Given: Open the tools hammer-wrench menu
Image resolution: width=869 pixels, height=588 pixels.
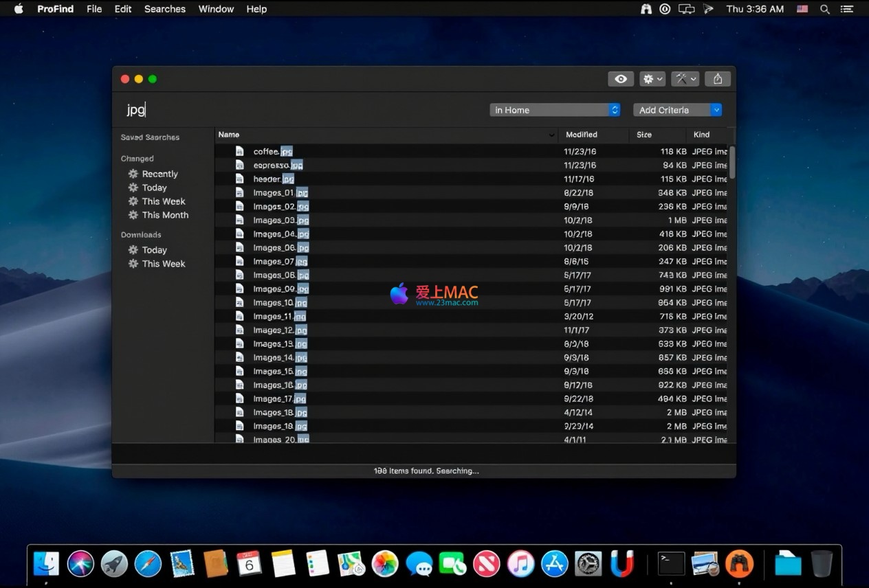Looking at the screenshot, I should click(x=685, y=79).
